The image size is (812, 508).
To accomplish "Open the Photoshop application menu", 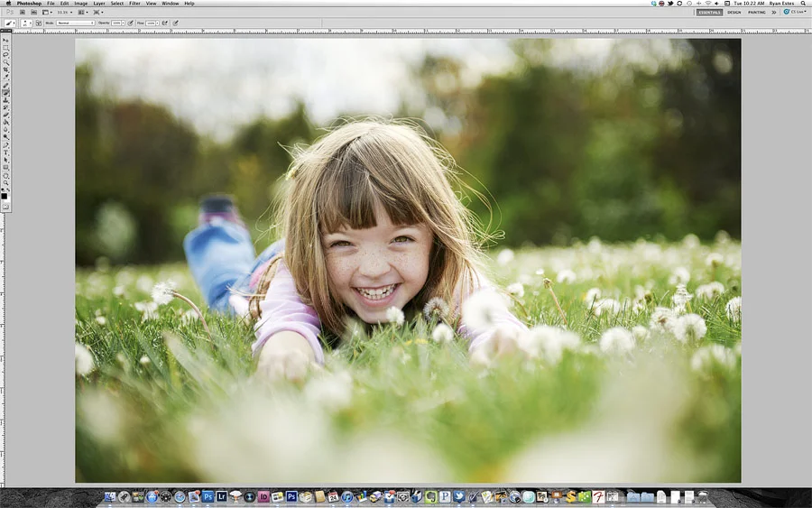I will (x=29, y=3).
